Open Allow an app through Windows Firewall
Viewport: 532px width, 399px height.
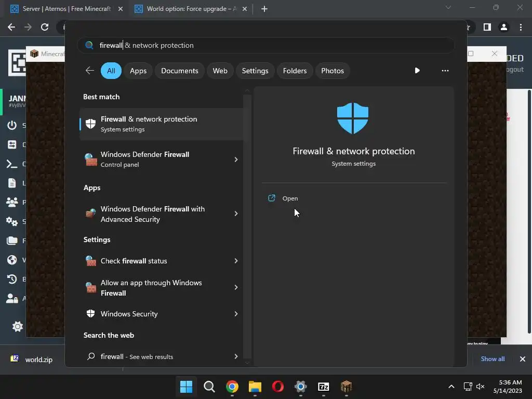point(162,288)
